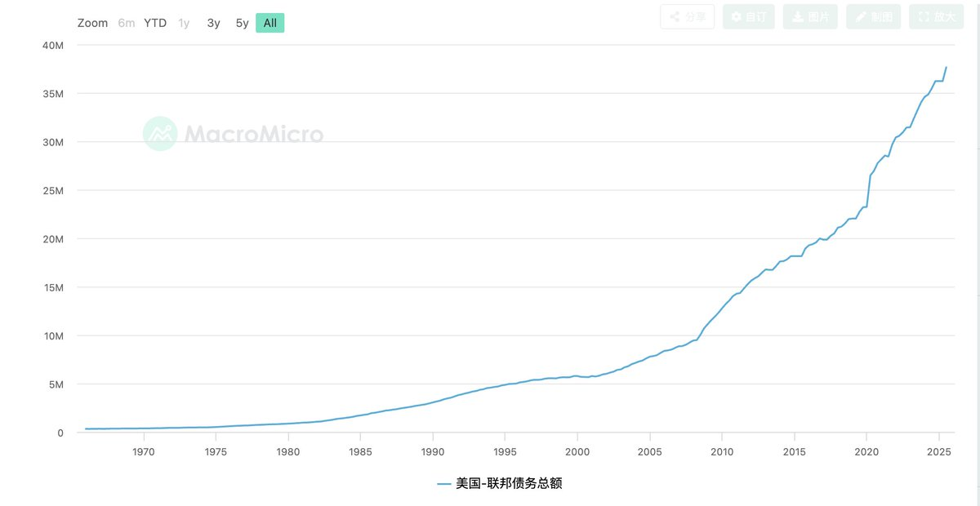The height and width of the screenshot is (506, 980).
Task: Click the 40M y-axis label
Action: coord(53,46)
